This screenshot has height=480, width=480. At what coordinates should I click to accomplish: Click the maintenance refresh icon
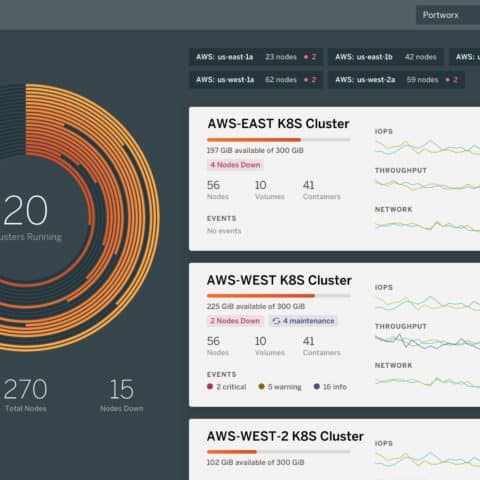[276, 321]
